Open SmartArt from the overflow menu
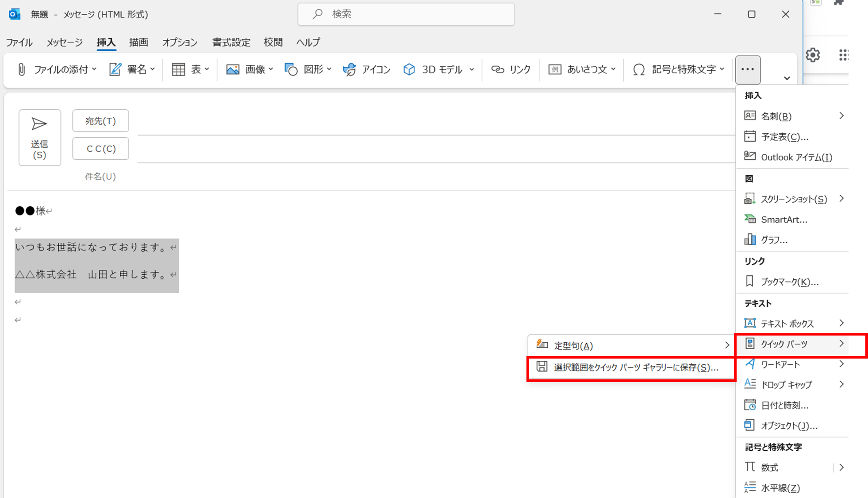 tap(784, 220)
